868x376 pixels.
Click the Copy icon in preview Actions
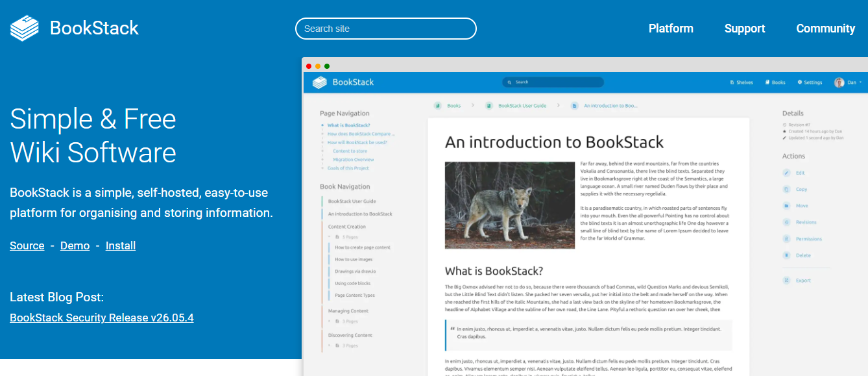(786, 190)
